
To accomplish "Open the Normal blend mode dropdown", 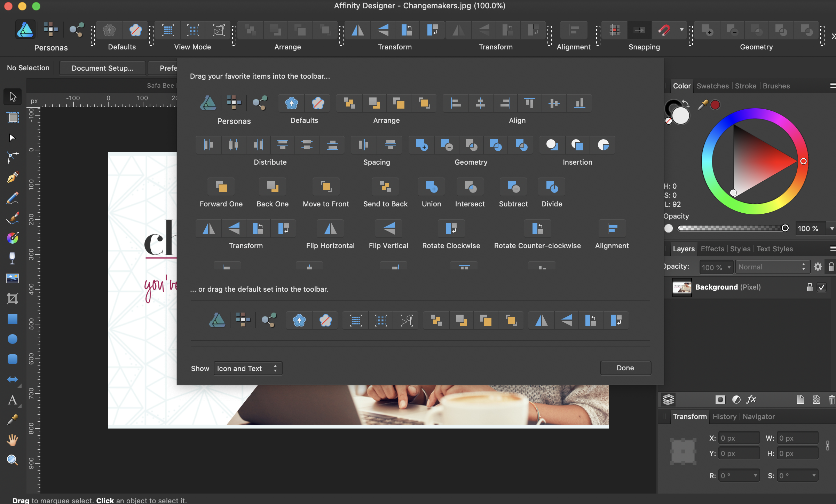I will pos(772,267).
